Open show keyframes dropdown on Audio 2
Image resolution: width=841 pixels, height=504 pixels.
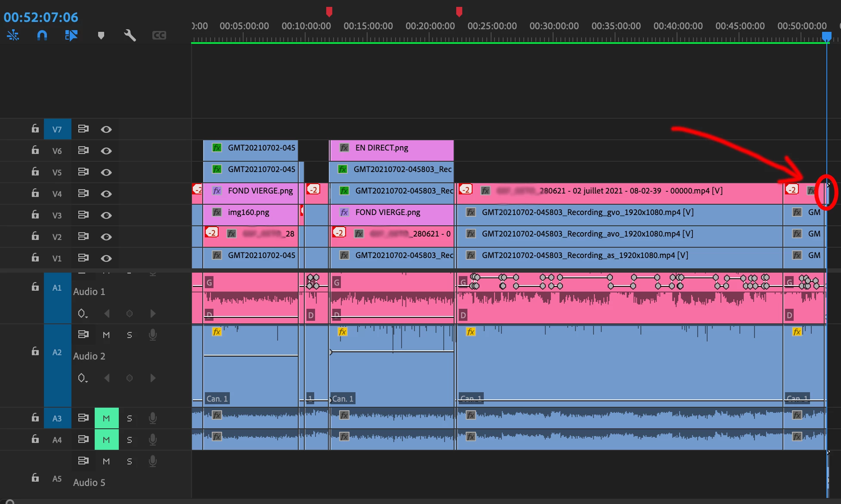82,378
